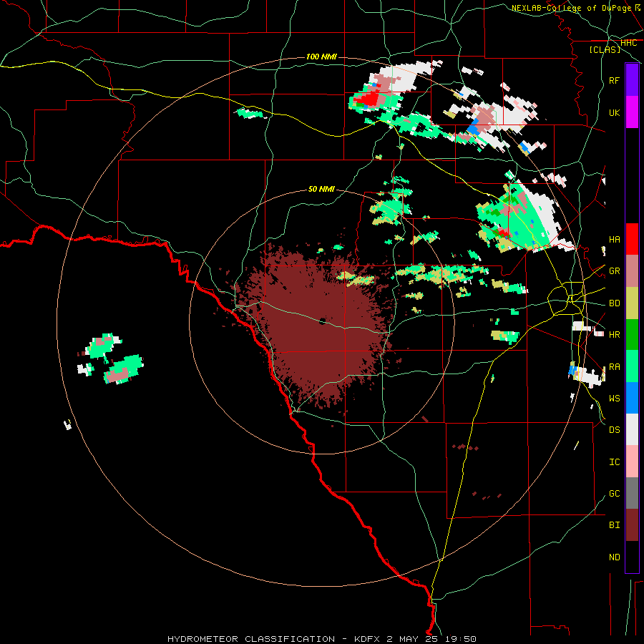Click the ND legend label
The image size is (644, 644).
[615, 557]
